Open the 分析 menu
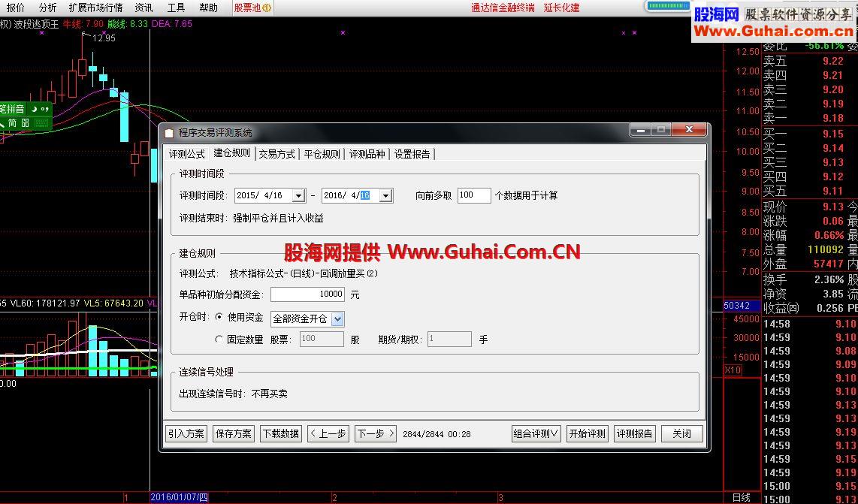 [x=47, y=8]
